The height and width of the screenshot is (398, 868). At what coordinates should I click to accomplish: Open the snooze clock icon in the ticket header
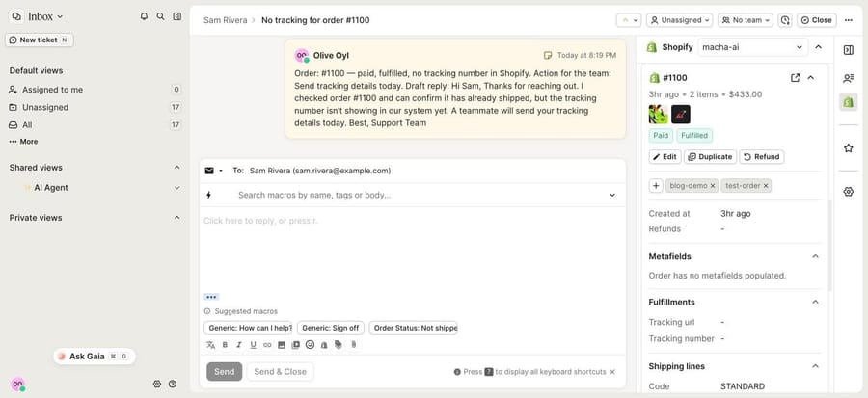(x=785, y=20)
